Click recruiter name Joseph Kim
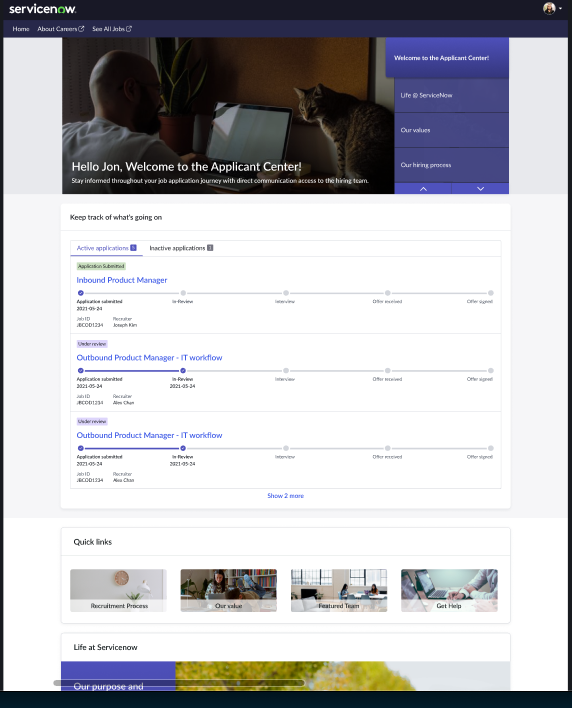 (x=125, y=325)
